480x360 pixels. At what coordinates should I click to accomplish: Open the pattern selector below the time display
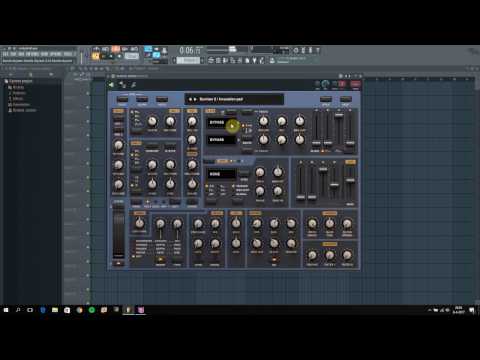pyautogui.click(x=188, y=60)
